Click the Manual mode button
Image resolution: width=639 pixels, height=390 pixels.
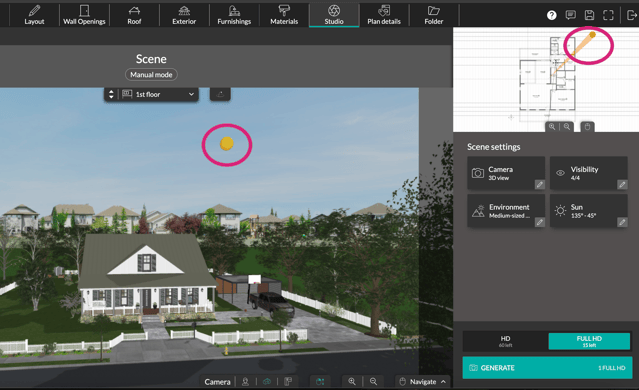[x=151, y=75]
